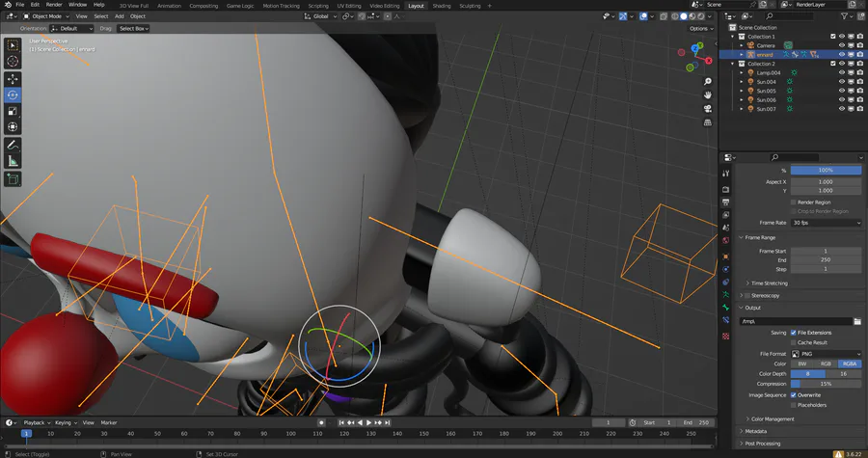Screen dimensions: 868x458
Task: Open the checkered Texture properties tab icon
Action: pyautogui.click(x=725, y=337)
